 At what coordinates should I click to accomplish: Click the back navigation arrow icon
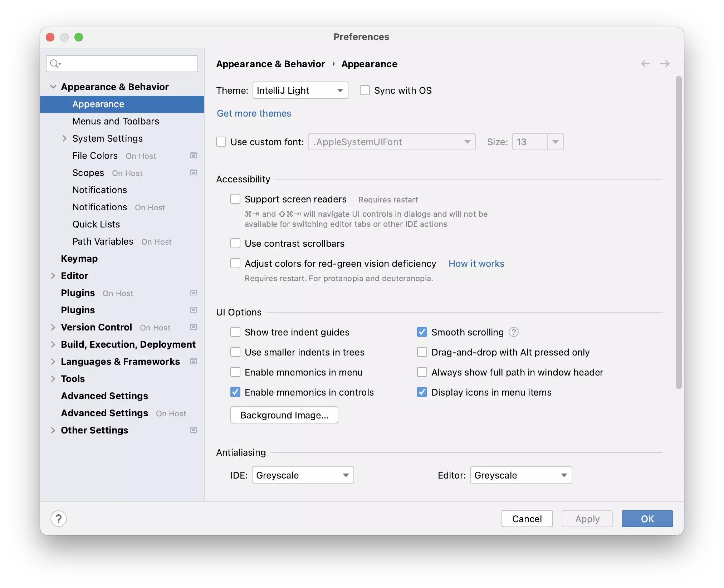645,64
